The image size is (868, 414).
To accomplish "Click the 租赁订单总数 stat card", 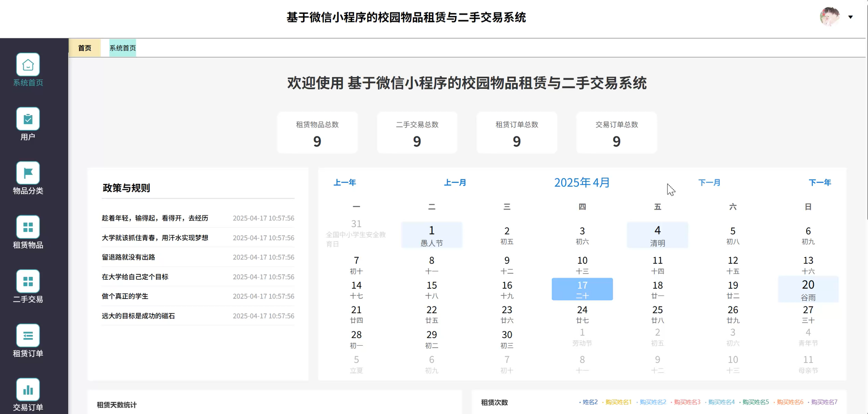I will [517, 133].
